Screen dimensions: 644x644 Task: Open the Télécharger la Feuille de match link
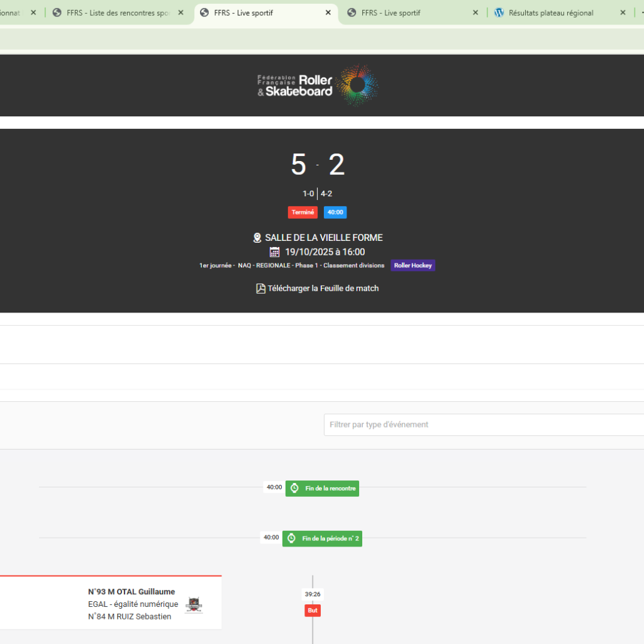coord(323,289)
